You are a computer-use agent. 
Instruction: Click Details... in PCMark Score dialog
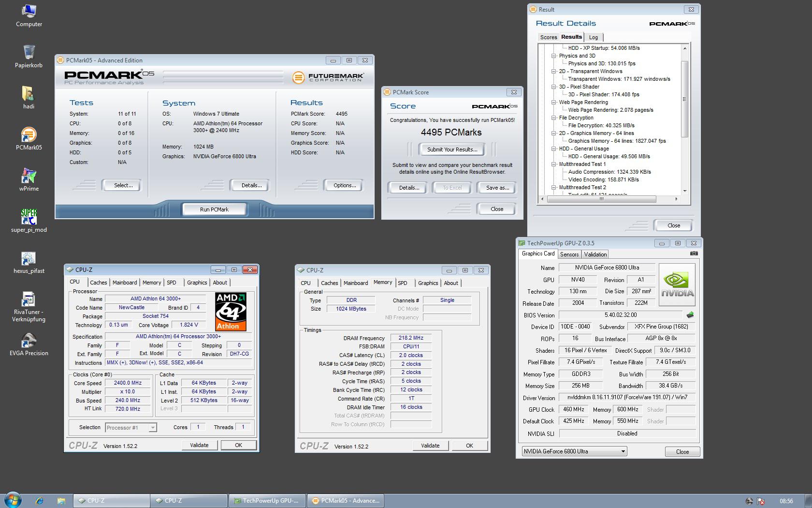409,188
